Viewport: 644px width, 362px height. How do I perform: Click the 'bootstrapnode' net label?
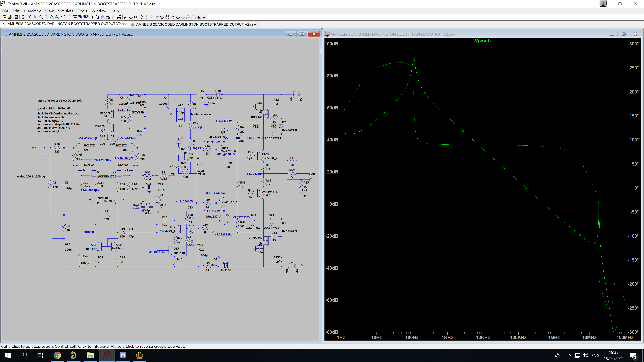201,114
